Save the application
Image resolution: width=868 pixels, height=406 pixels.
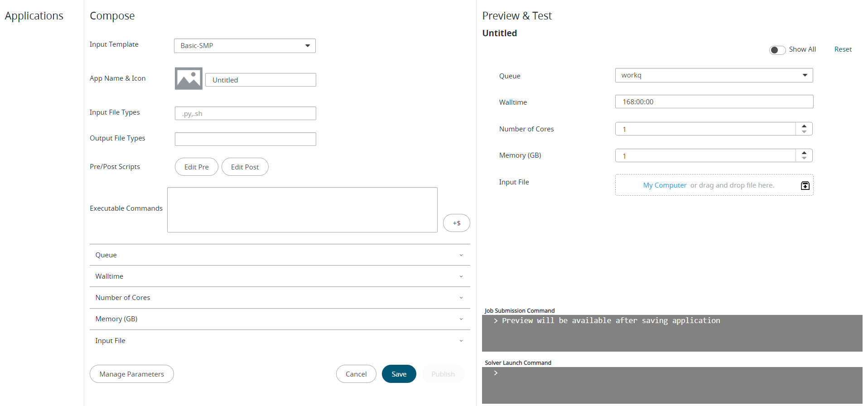pyautogui.click(x=399, y=374)
